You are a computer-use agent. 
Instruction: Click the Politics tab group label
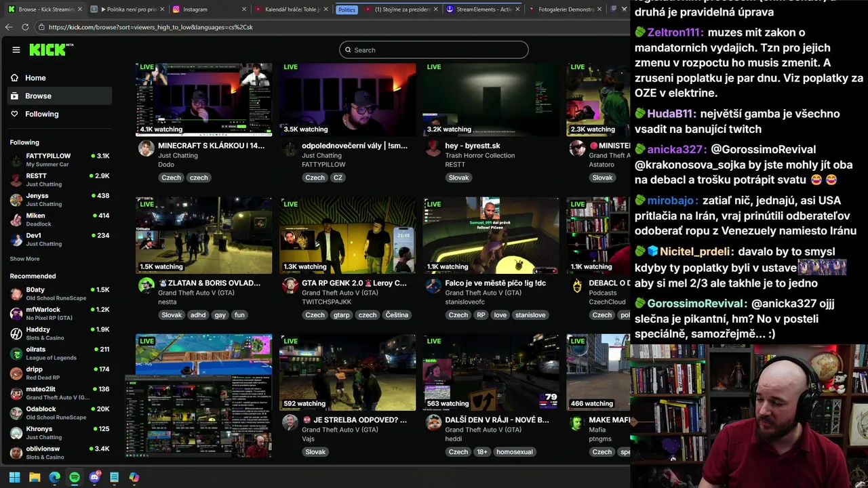[347, 9]
